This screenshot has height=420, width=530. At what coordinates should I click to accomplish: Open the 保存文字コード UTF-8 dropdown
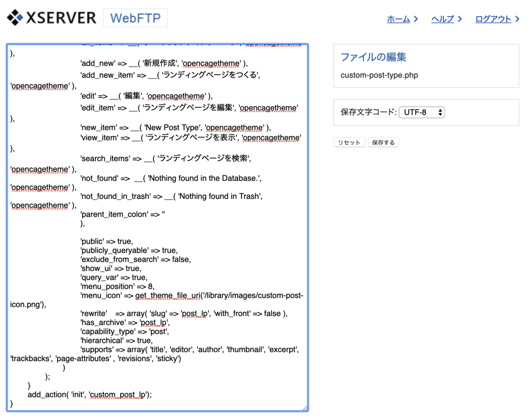[421, 112]
